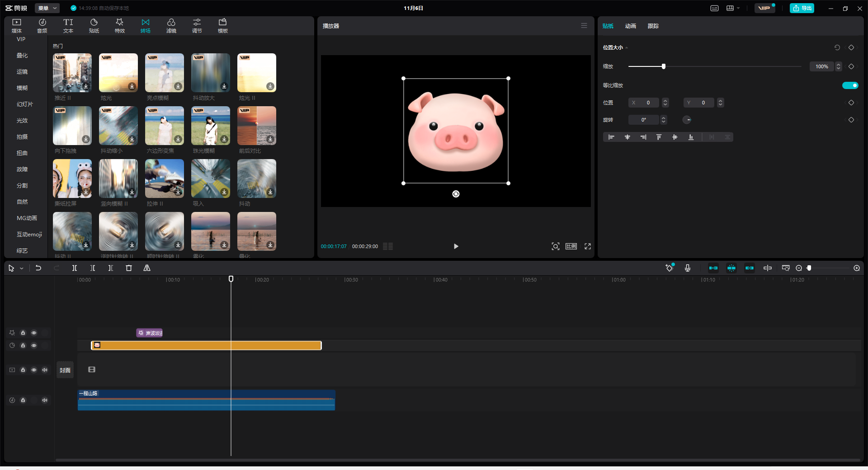Image resolution: width=868 pixels, height=470 pixels.
Task: Open the 特效 effects panel
Action: [120, 26]
